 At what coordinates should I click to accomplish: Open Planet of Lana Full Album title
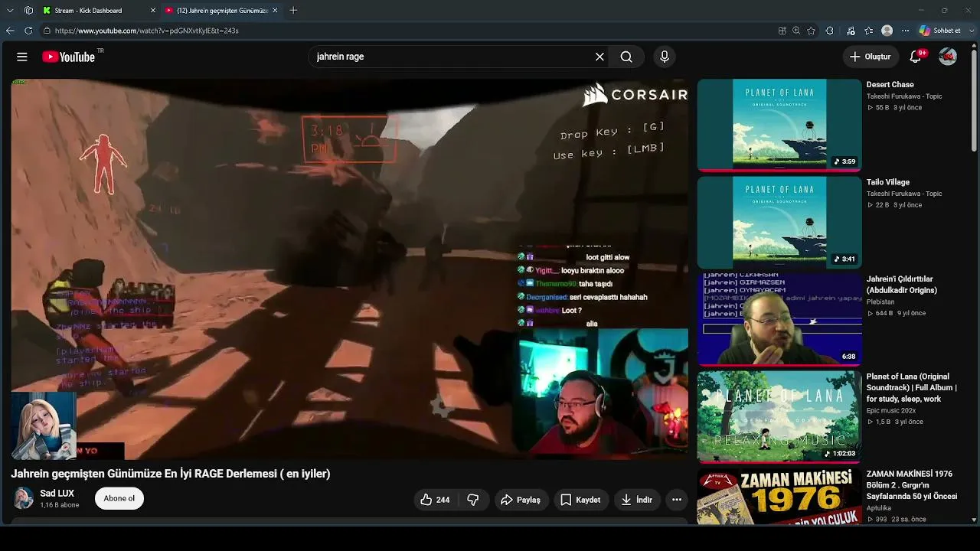tap(912, 387)
